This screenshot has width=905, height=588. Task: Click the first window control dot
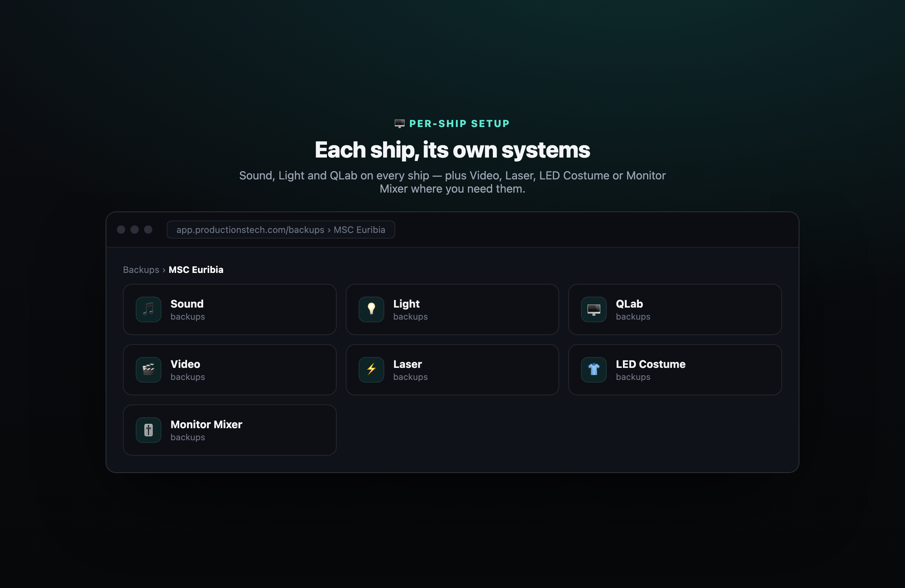coord(121,230)
